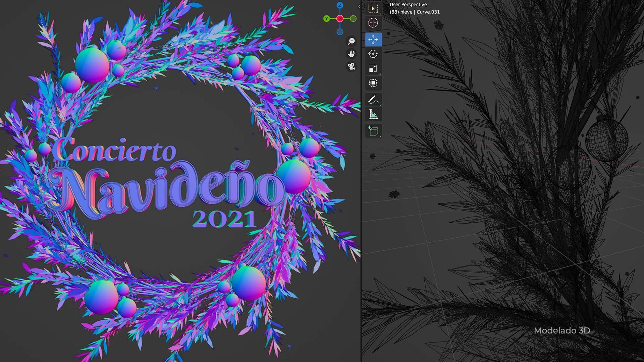Snap view to Z axis on gizmo
Viewport: 644px width, 362px height.
click(340, 5)
